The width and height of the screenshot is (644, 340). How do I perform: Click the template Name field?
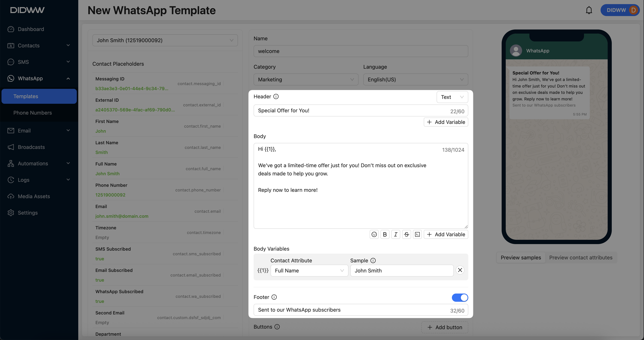click(x=361, y=51)
